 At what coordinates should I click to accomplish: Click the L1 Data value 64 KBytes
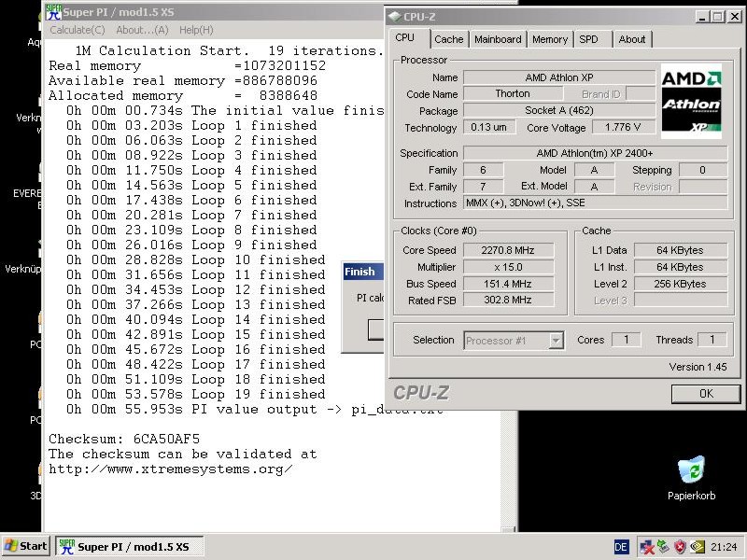(681, 250)
